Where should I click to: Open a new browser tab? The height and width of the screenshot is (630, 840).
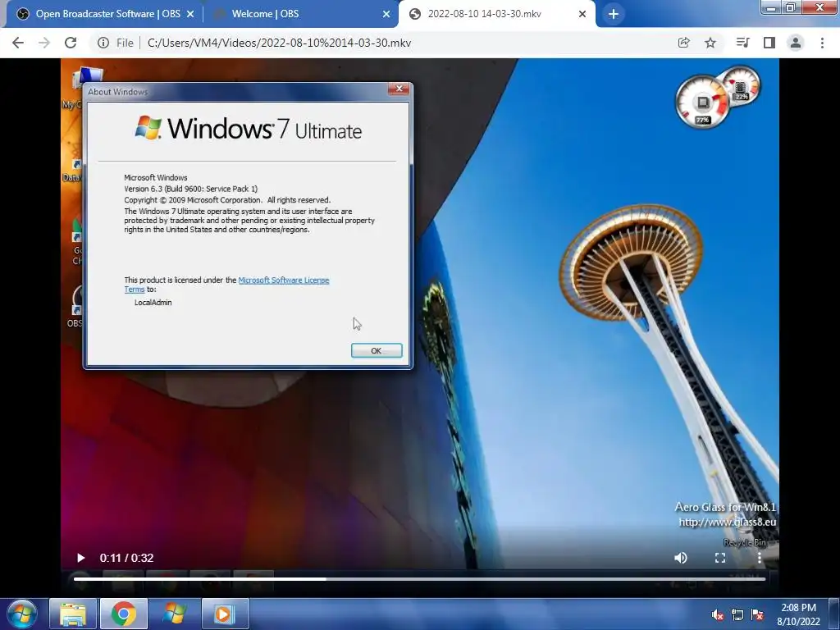[614, 15]
